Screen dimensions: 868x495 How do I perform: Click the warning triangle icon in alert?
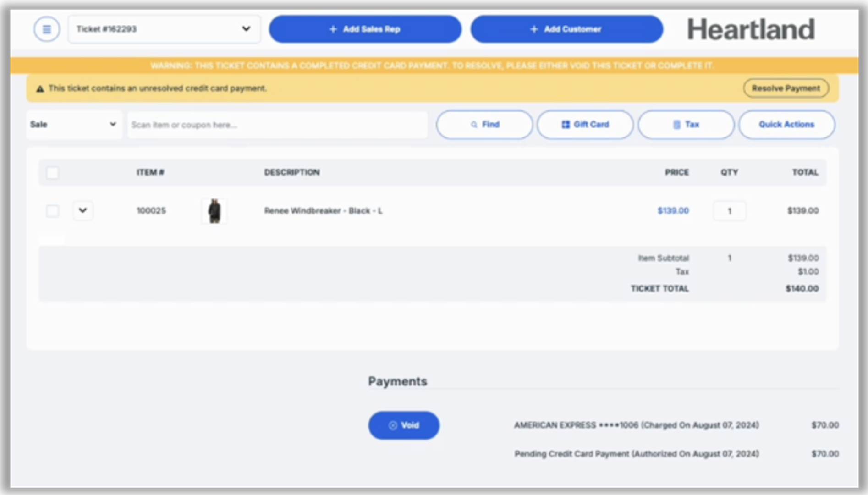tap(40, 89)
